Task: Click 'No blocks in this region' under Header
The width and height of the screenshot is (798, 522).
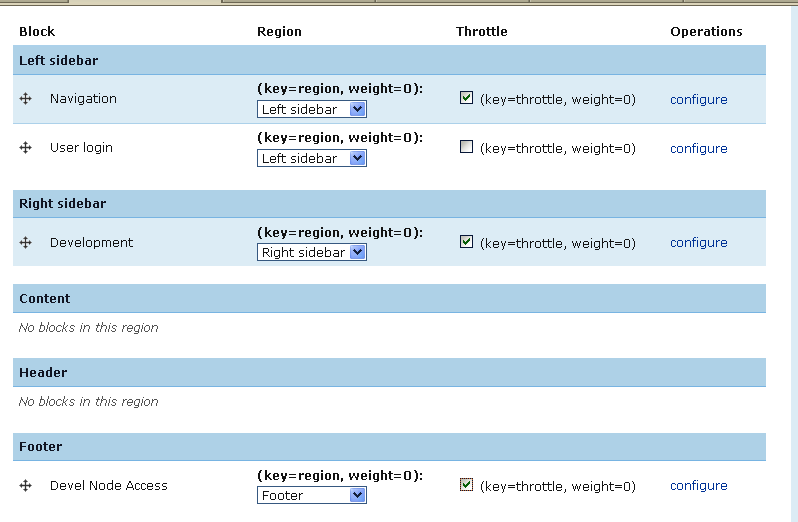Action: pos(89,402)
